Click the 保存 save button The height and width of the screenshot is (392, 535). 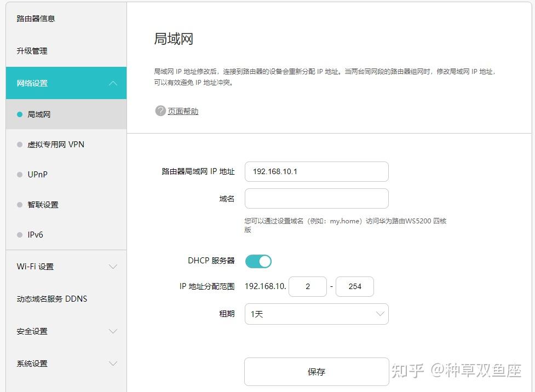tap(316, 371)
